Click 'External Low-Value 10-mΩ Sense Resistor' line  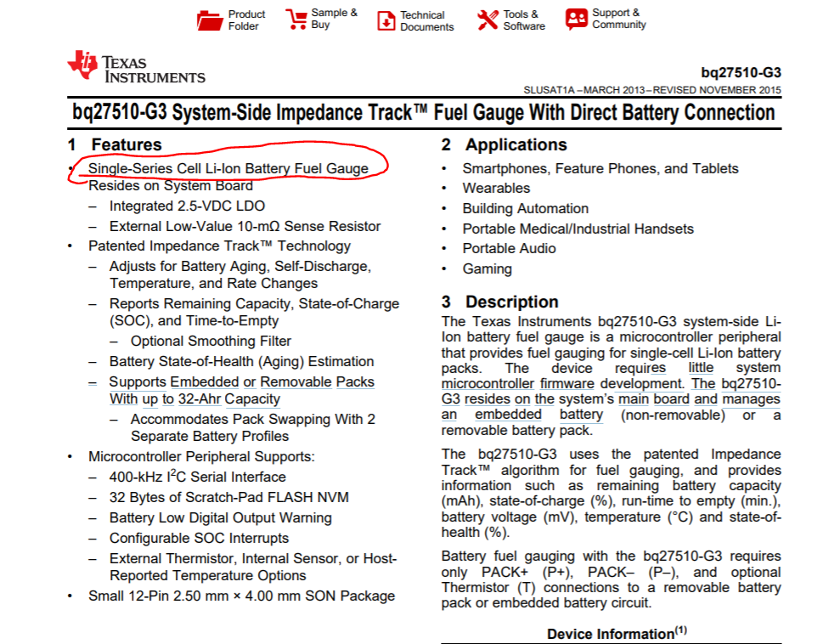click(x=245, y=226)
